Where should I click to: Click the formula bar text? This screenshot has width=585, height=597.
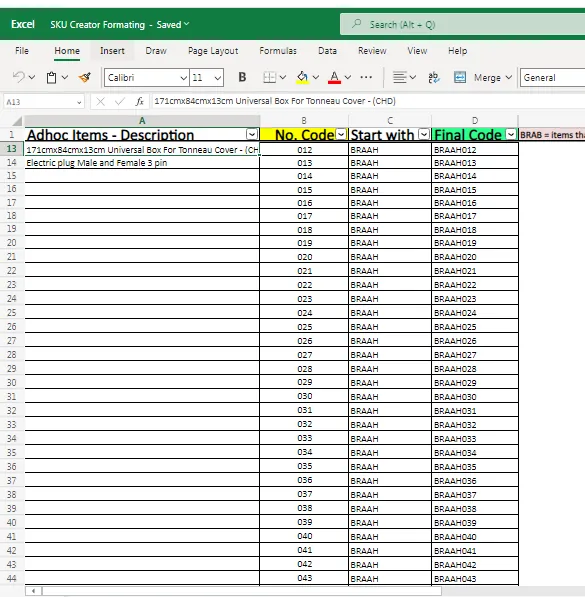pyautogui.click(x=275, y=101)
